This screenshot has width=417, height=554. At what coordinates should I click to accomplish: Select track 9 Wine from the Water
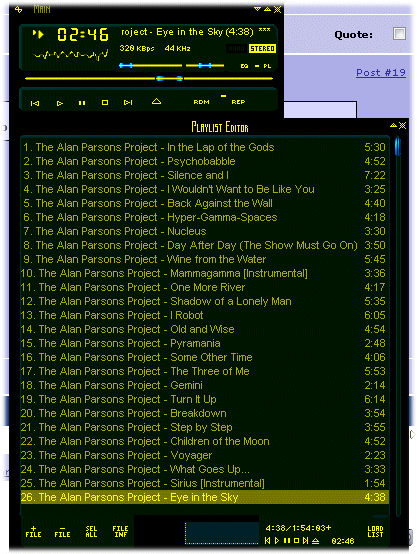[x=205, y=259]
